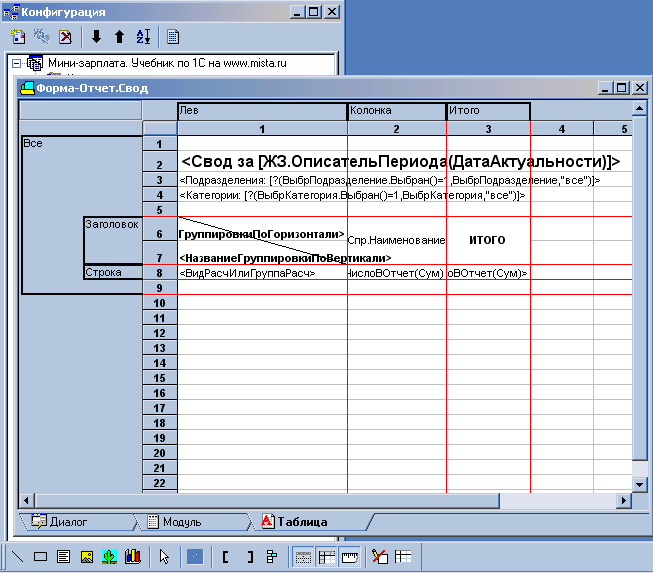Screen dimensions: 653x573
Task: Select the line drawing tool
Action: click(x=17, y=556)
